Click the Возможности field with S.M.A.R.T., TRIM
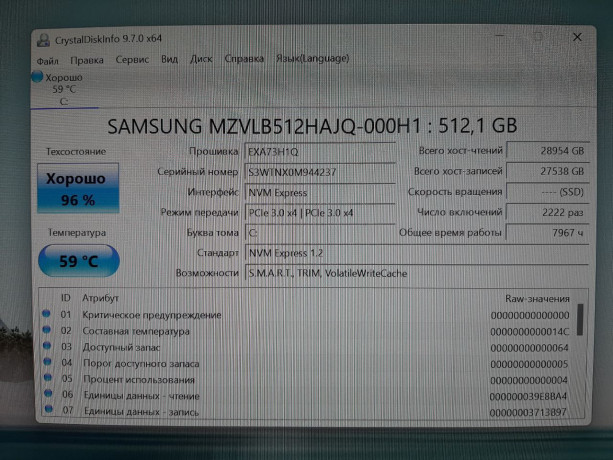 (x=417, y=273)
